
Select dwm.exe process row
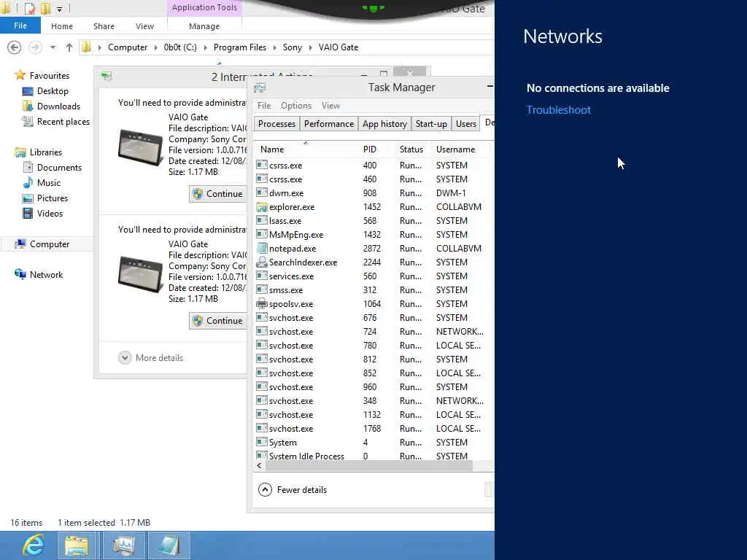click(x=373, y=192)
